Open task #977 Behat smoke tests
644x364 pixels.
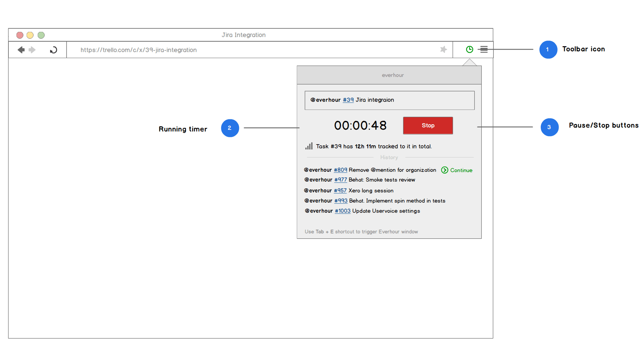tap(341, 180)
